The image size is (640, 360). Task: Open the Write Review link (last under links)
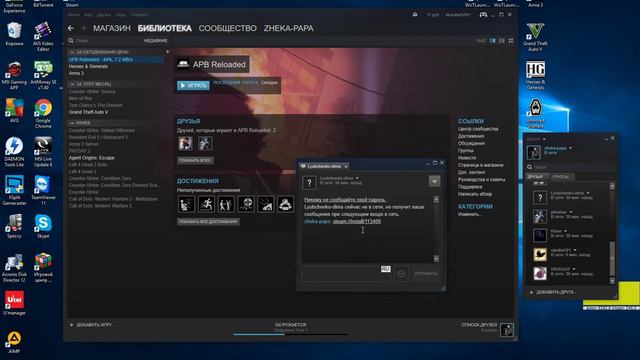[475, 194]
